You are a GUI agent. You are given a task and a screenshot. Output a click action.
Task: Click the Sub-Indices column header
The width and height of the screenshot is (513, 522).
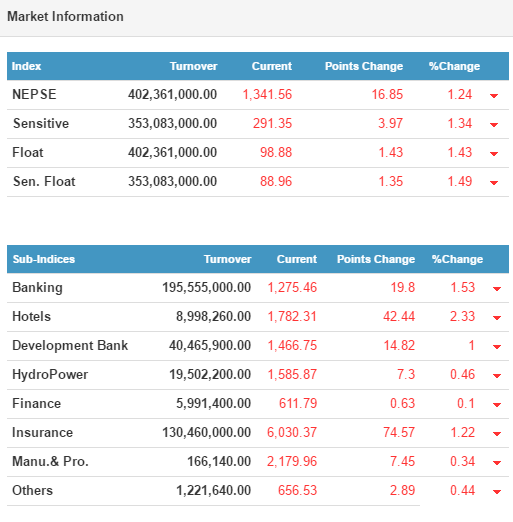44,259
